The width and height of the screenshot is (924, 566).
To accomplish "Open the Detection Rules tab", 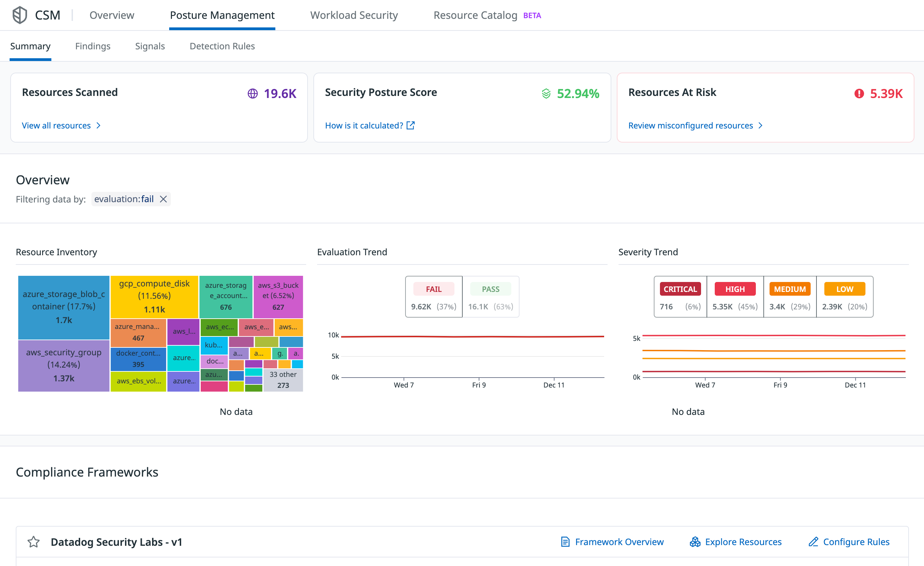I will click(222, 46).
